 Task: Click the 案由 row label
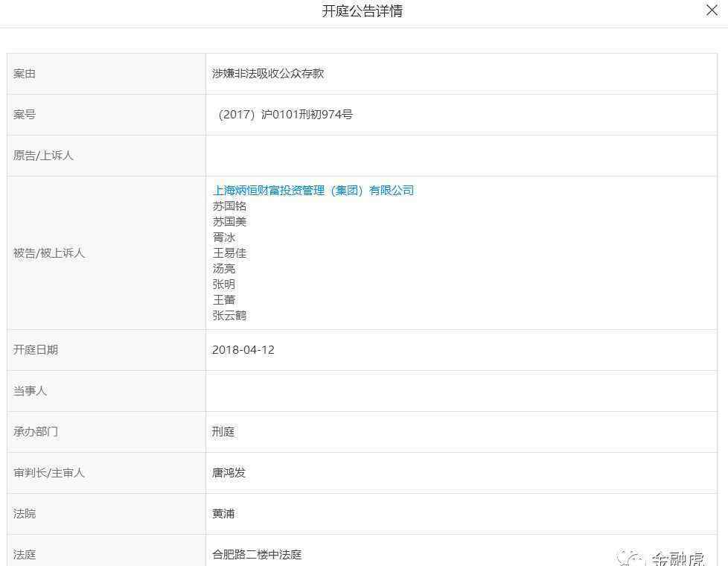(x=25, y=74)
